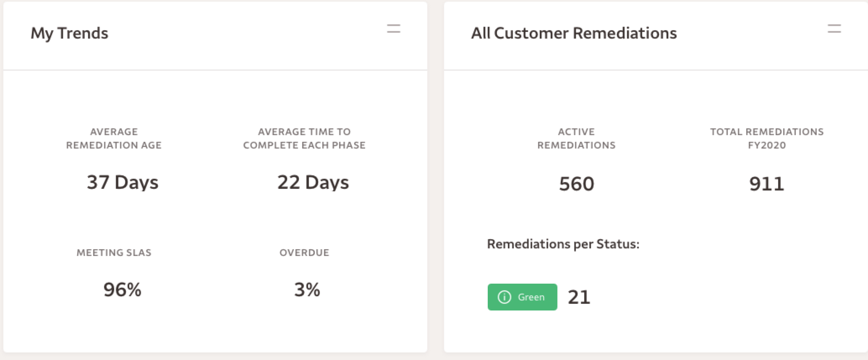Image resolution: width=868 pixels, height=360 pixels.
Task: Click the info icon in Green badge
Action: (504, 297)
